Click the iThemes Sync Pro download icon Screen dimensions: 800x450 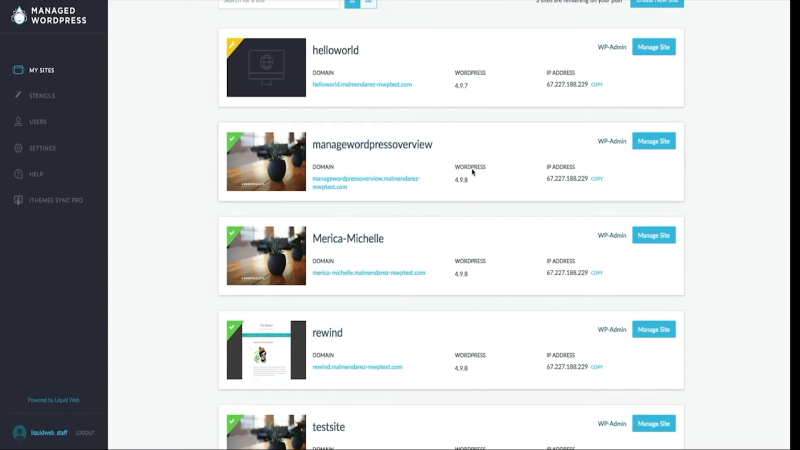[x=18, y=200]
